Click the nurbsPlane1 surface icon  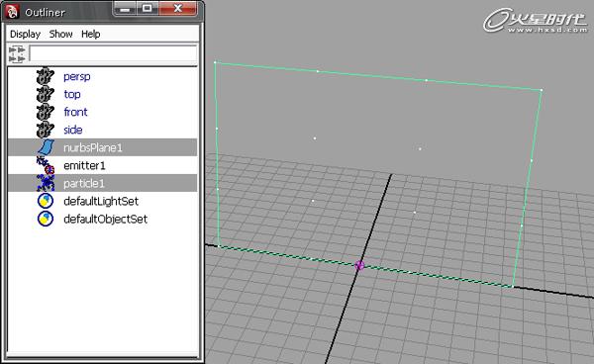tap(46, 147)
